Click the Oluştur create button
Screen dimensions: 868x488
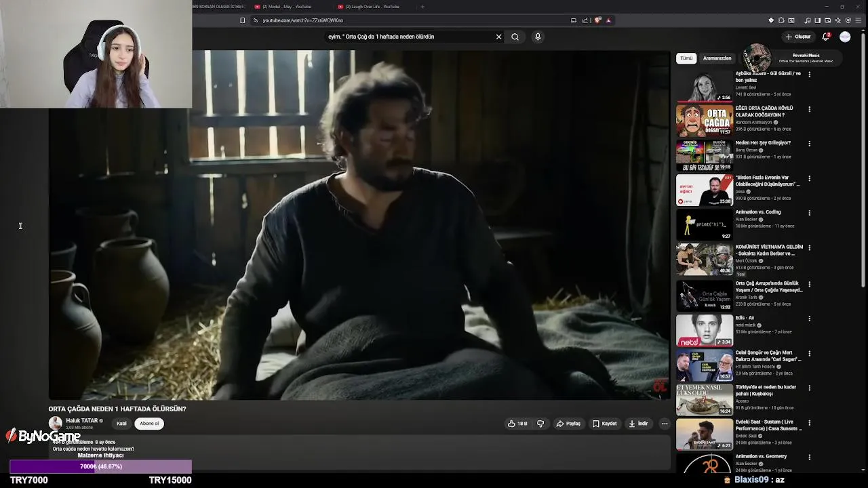coord(798,37)
